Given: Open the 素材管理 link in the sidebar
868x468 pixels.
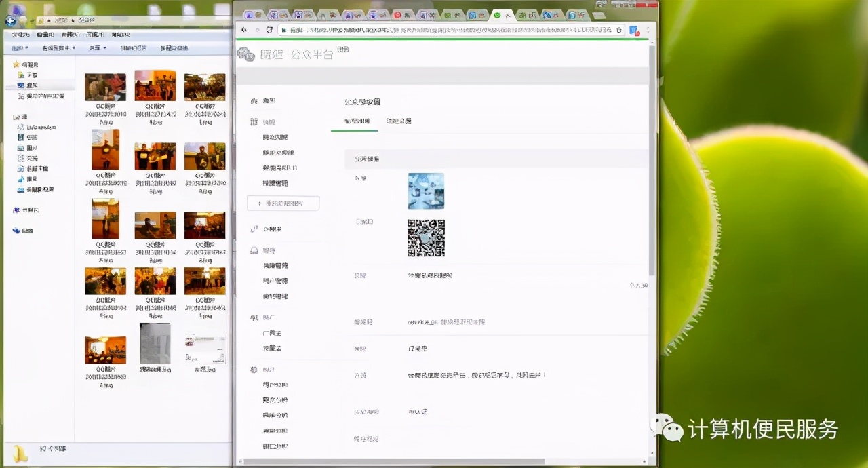Looking at the screenshot, I should pos(274,183).
